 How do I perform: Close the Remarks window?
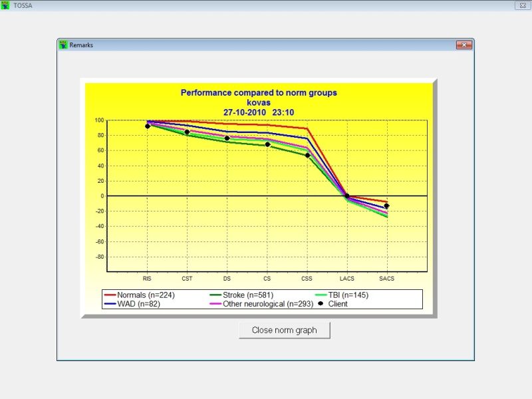(464, 44)
